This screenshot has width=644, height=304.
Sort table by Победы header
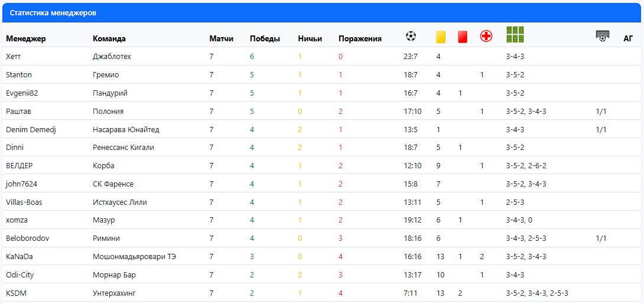[265, 39]
